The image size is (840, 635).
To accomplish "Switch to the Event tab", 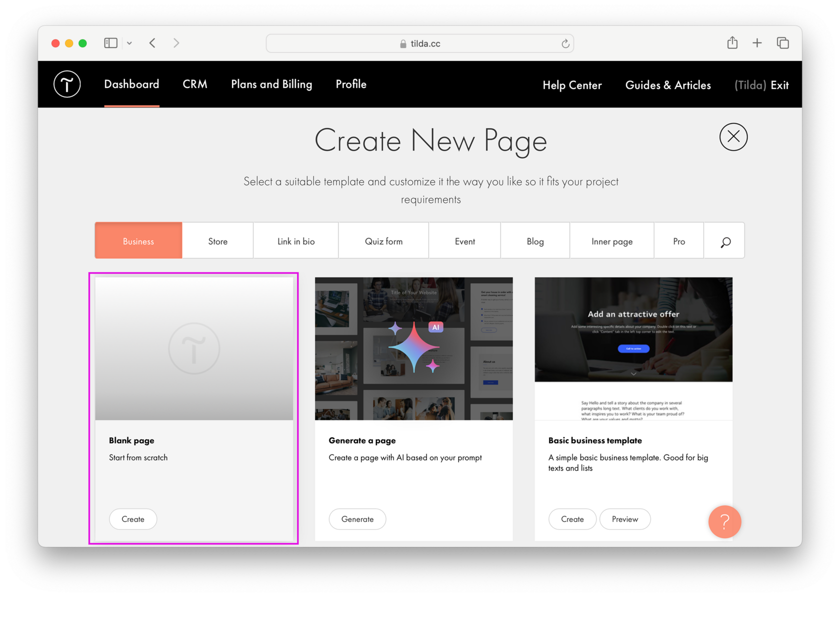I will coord(464,241).
